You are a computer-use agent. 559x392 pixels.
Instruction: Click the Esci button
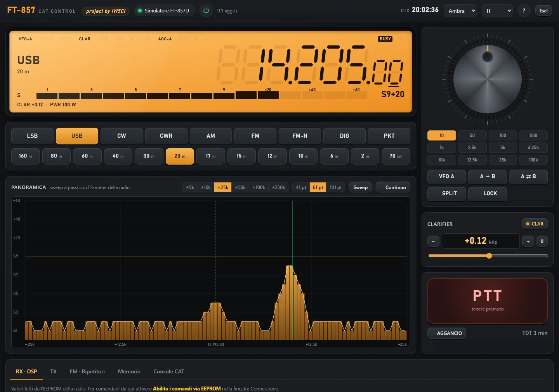coord(543,10)
